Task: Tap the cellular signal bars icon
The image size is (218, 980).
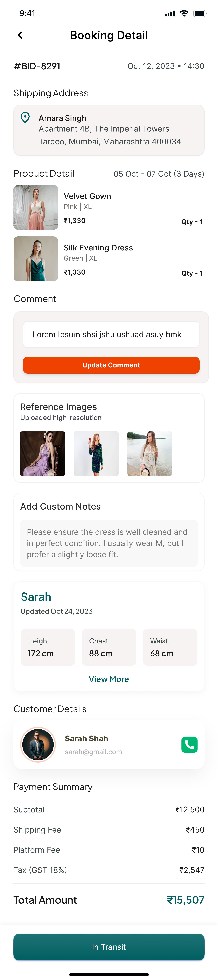Action: click(x=170, y=14)
